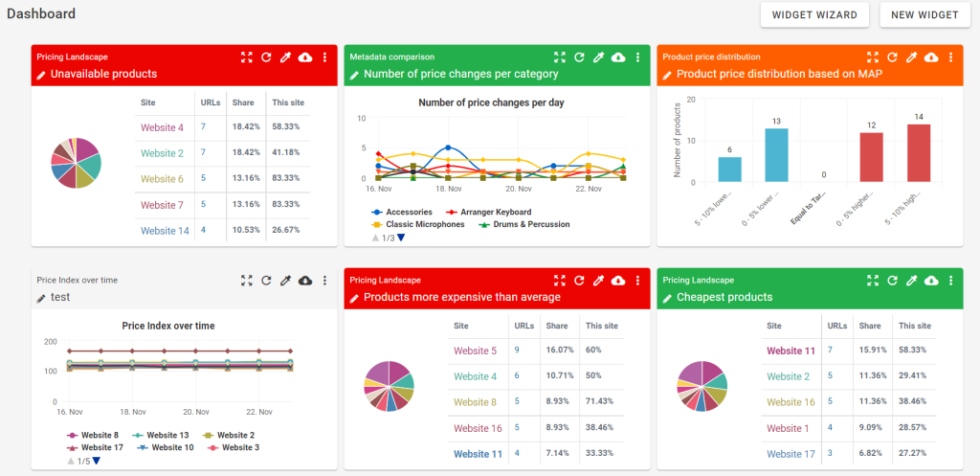
Task: Refresh the Number of price changes widget
Action: tap(579, 57)
